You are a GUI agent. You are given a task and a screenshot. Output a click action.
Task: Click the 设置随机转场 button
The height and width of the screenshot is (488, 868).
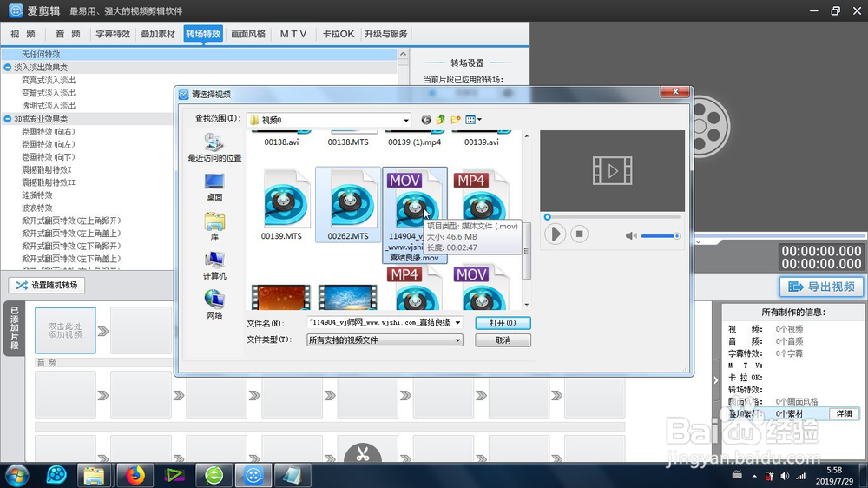pyautogui.click(x=47, y=286)
